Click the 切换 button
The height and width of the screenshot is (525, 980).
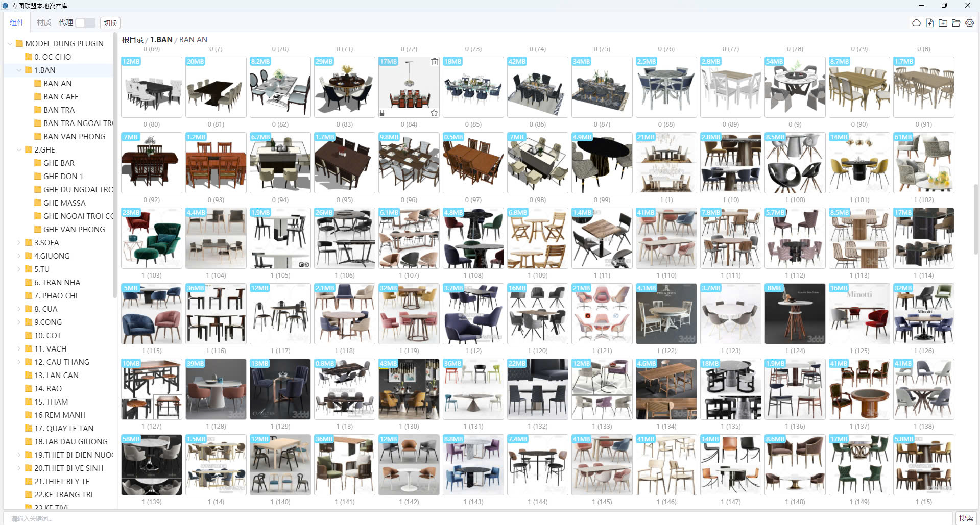[110, 23]
